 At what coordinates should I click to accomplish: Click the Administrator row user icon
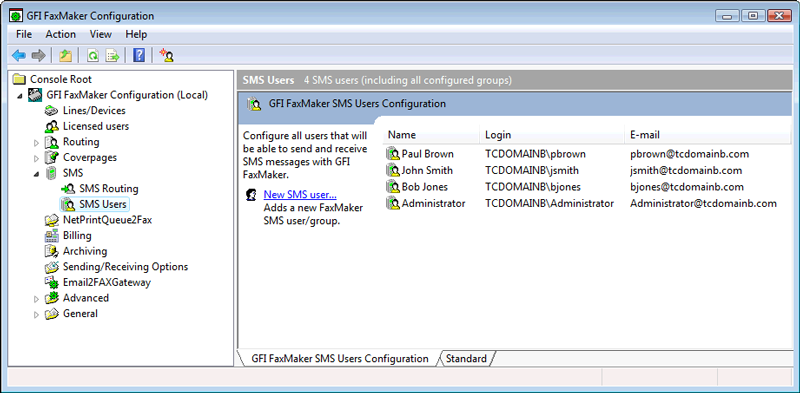point(393,204)
